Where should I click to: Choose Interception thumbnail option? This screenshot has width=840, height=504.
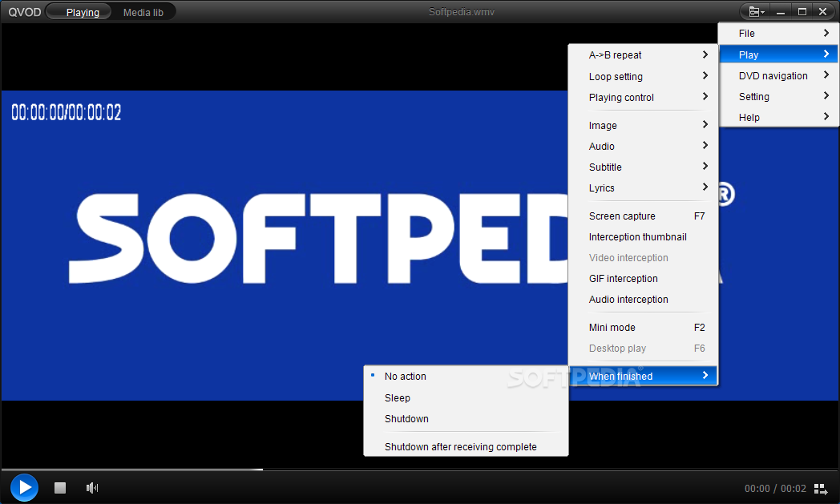[x=643, y=236]
